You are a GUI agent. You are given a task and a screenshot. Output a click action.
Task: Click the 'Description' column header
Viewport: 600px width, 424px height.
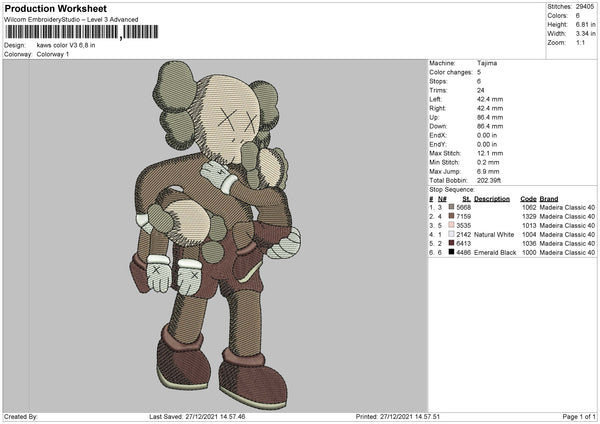click(x=492, y=199)
